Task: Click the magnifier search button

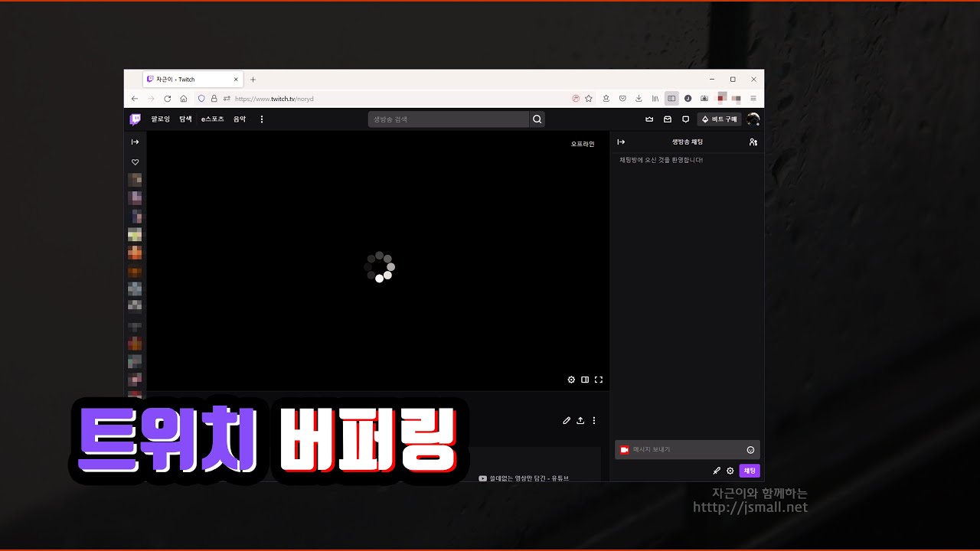Action: pos(537,119)
